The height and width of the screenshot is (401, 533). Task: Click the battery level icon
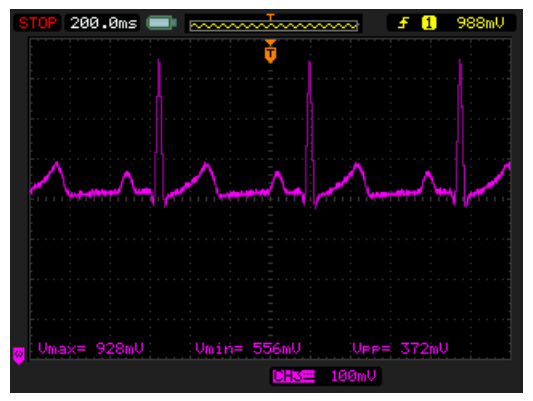pyautogui.click(x=161, y=23)
